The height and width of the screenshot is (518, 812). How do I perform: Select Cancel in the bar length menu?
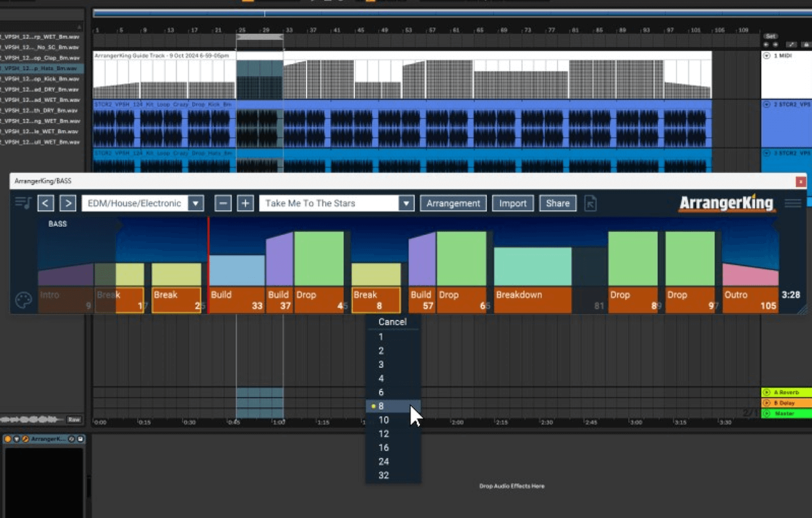click(x=392, y=322)
